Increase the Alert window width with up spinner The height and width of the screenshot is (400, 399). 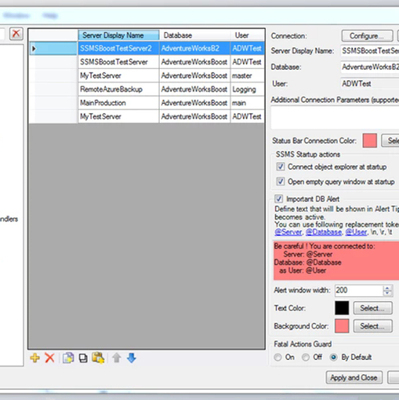[x=387, y=288]
